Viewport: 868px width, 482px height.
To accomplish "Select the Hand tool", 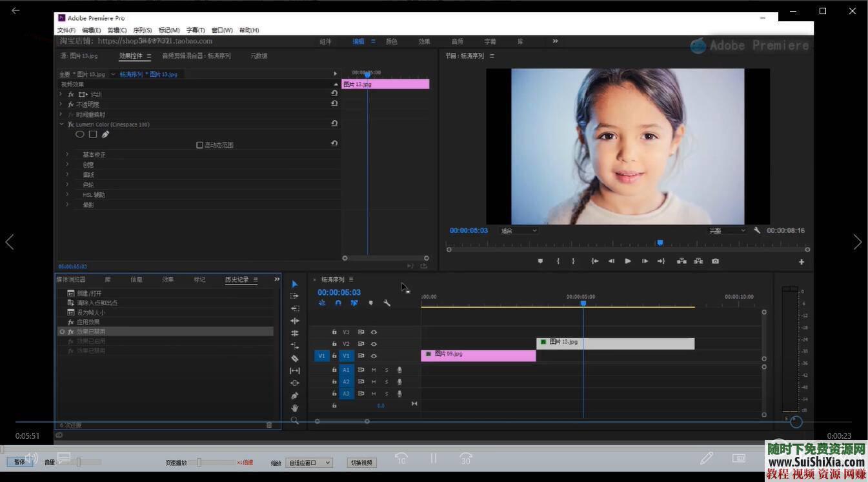I will [294, 408].
